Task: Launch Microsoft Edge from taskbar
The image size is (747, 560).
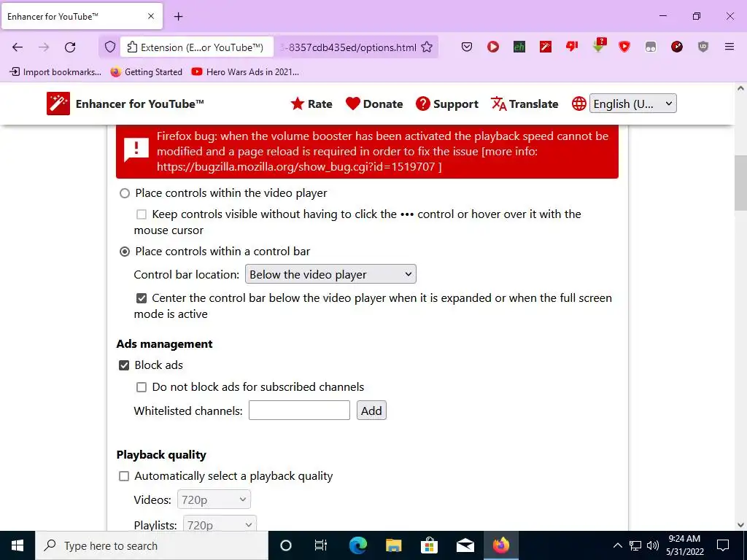Action: coord(357,545)
